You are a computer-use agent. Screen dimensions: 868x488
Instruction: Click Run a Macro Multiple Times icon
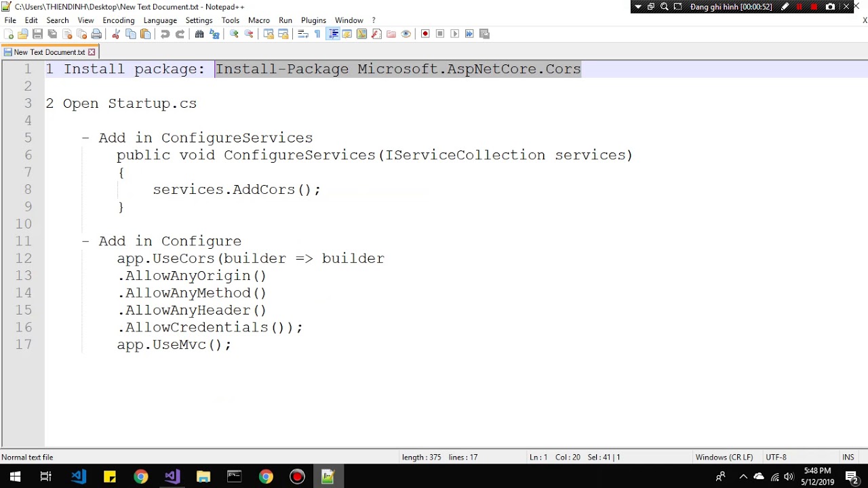pyautogui.click(x=469, y=34)
